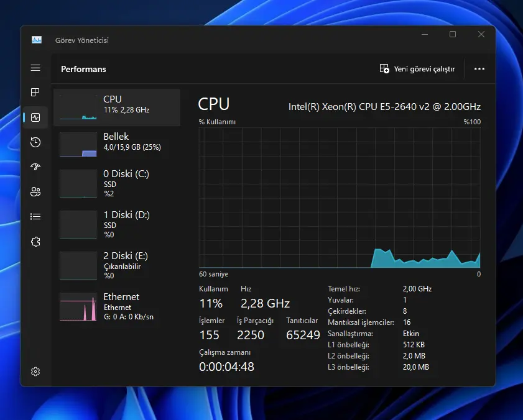
Task: Select the Bellek memory item
Action: point(117,144)
